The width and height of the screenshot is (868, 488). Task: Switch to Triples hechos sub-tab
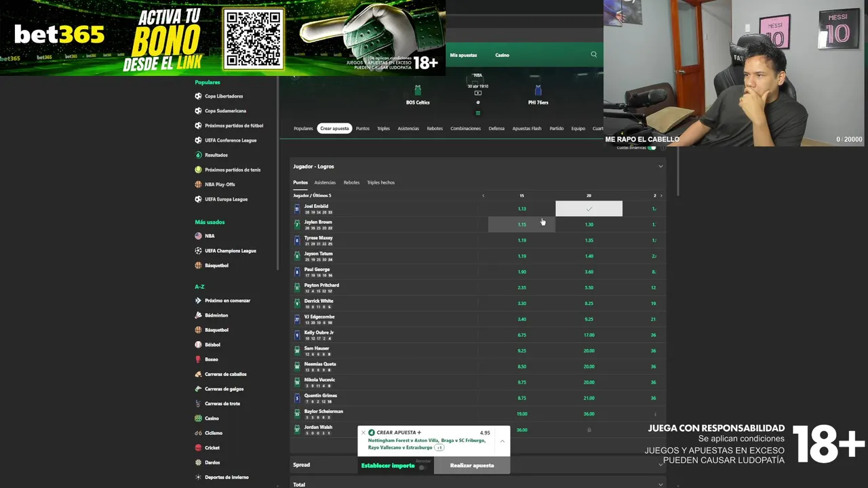pos(380,182)
